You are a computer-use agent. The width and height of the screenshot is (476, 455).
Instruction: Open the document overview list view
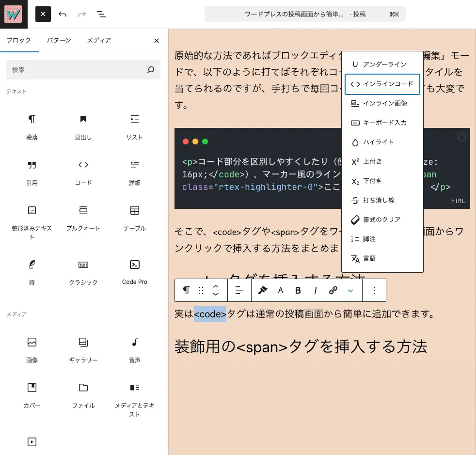pos(101,14)
